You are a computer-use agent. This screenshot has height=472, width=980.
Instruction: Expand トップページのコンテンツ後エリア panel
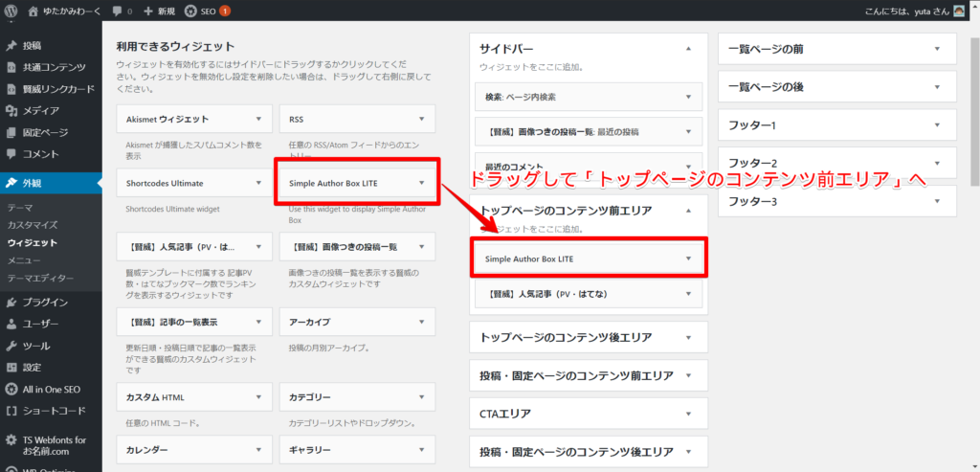click(688, 337)
